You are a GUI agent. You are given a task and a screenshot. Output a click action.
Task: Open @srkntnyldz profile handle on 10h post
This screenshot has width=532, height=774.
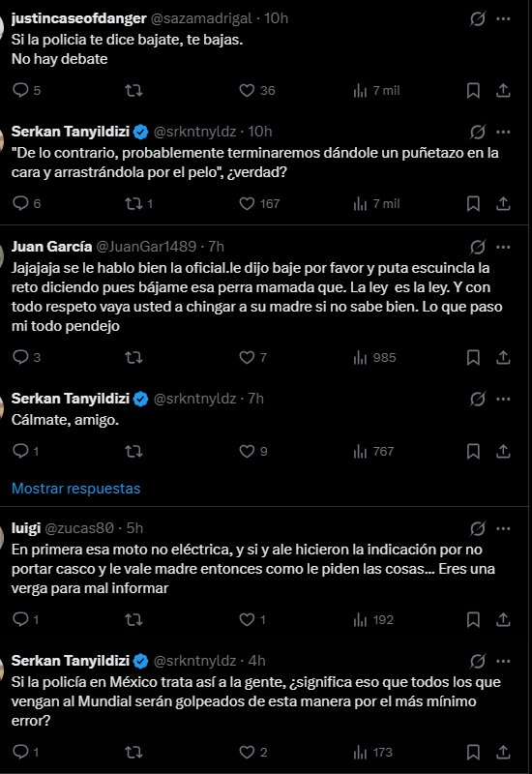pyautogui.click(x=195, y=132)
